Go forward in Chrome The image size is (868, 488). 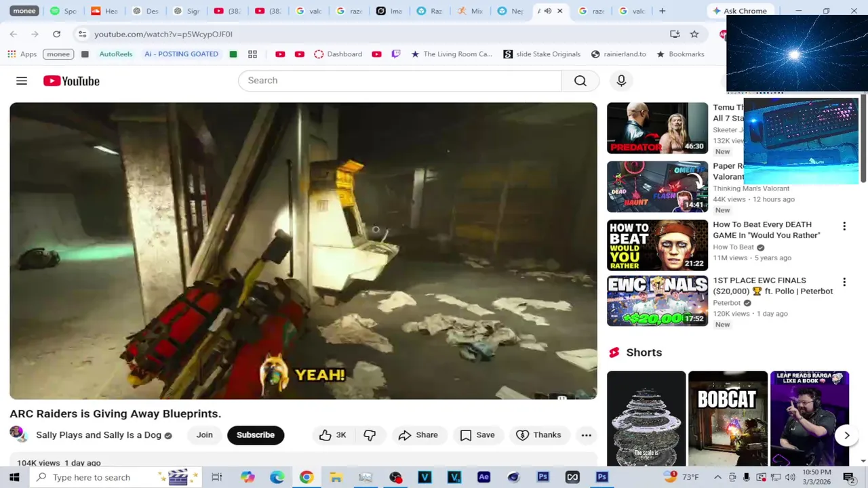click(x=34, y=34)
